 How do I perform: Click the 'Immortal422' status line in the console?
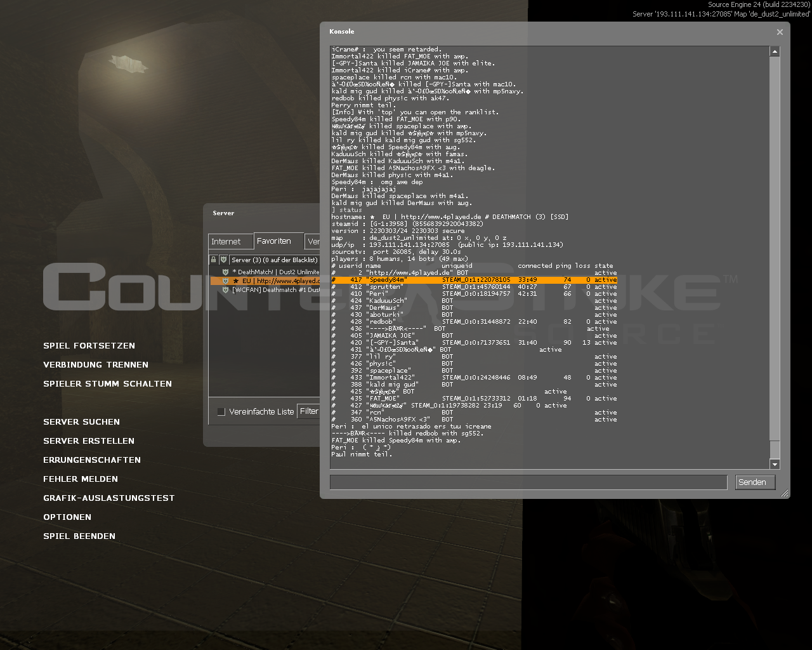coord(474,378)
